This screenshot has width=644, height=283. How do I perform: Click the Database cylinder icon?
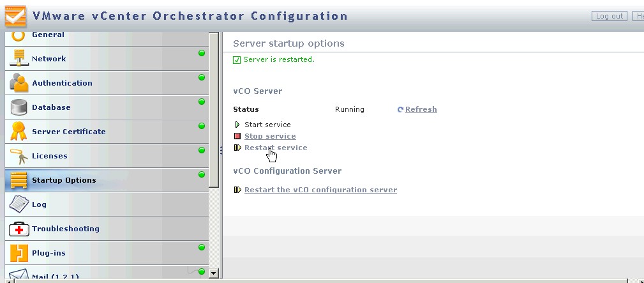19,107
